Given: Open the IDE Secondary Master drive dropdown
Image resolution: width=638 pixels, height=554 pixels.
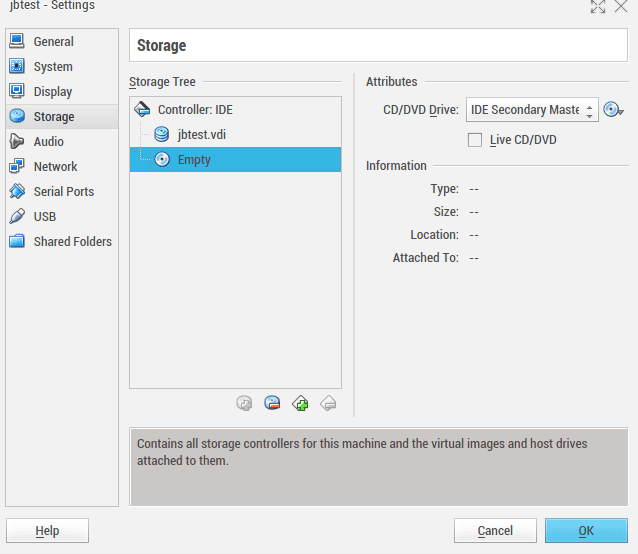Looking at the screenshot, I should pos(532,109).
